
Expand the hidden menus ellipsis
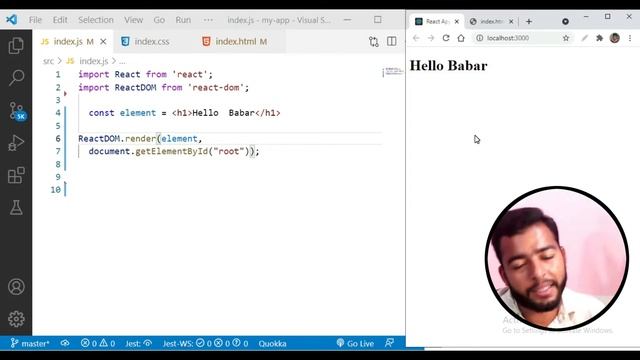[208, 20]
